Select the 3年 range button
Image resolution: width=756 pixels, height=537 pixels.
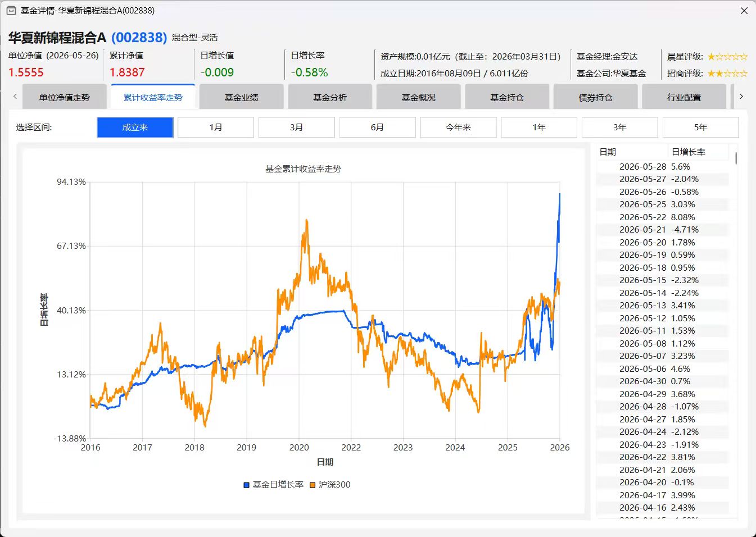click(620, 128)
